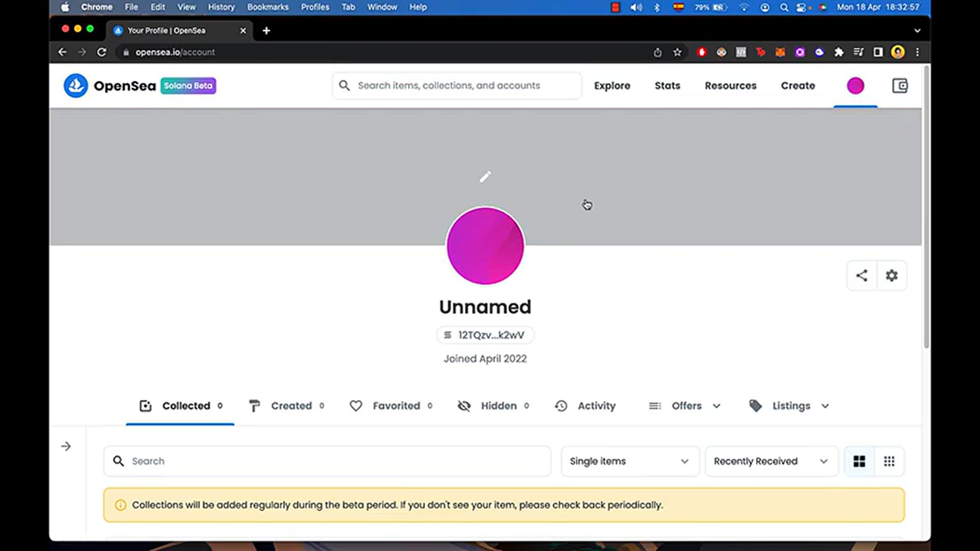This screenshot has height=551, width=980.
Task: Click the address bar URL
Action: click(175, 52)
